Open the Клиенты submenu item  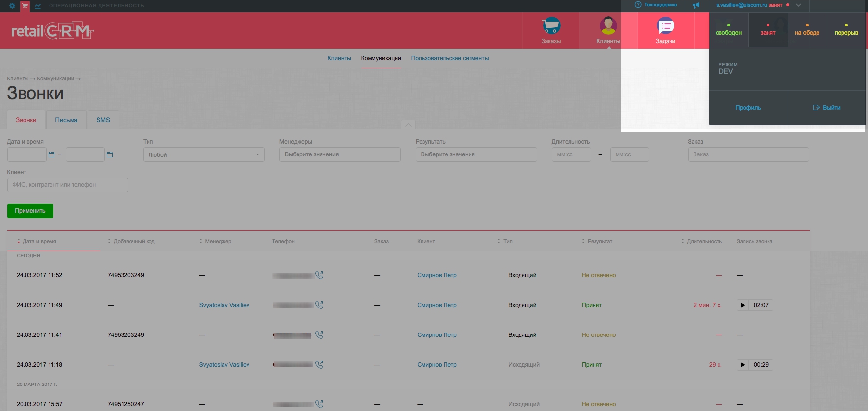339,58
